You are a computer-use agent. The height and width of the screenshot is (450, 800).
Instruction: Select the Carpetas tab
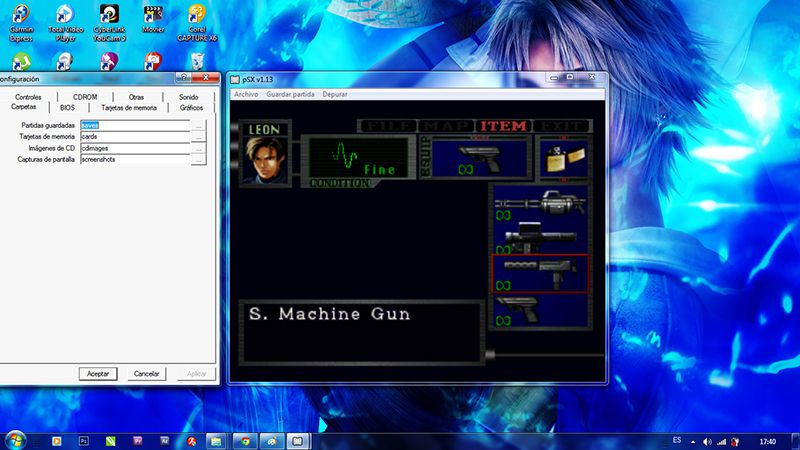23,107
